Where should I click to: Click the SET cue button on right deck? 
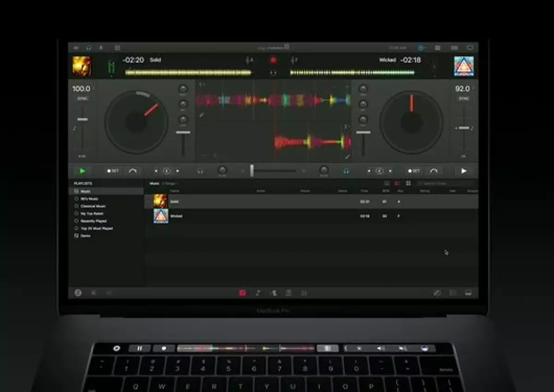[414, 171]
